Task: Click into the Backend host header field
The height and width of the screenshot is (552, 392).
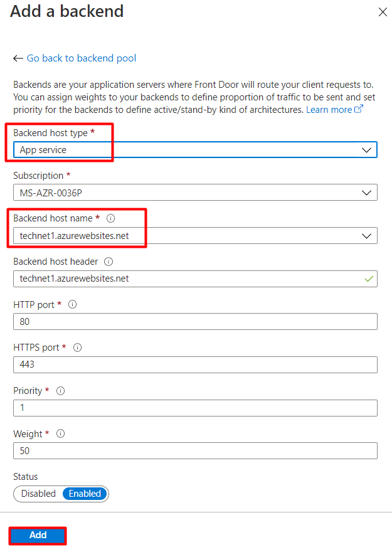Action: coord(188,279)
